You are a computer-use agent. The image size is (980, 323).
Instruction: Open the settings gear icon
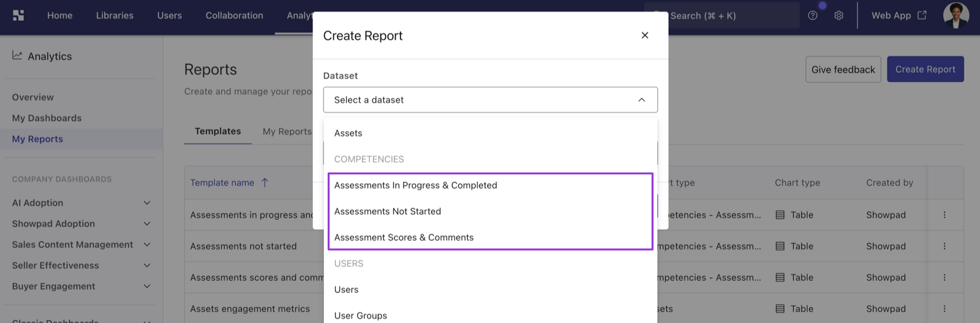839,16
